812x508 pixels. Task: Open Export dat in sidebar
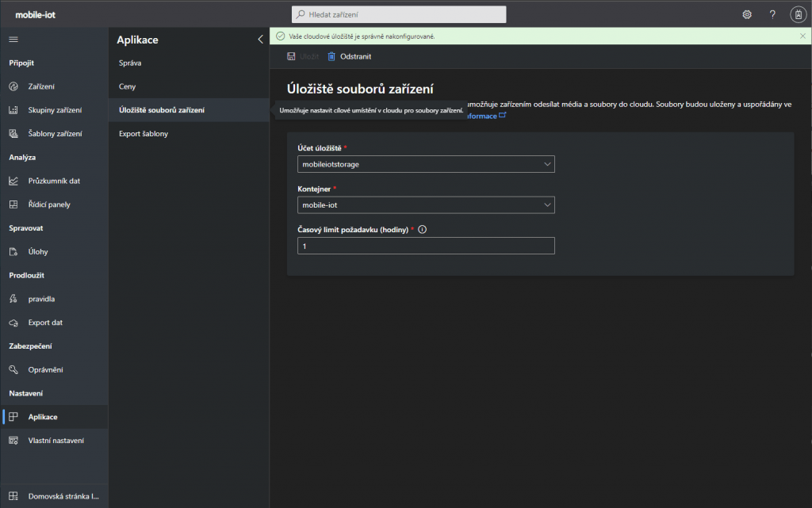(x=45, y=323)
